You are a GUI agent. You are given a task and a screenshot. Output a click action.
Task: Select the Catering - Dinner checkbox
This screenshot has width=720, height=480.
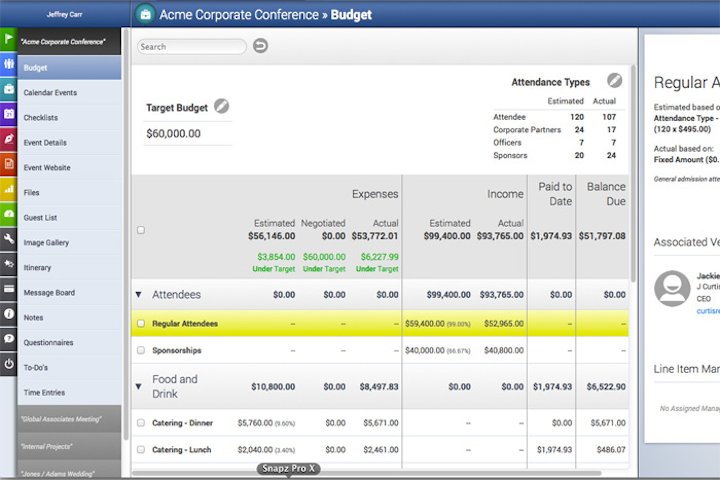pos(141,423)
